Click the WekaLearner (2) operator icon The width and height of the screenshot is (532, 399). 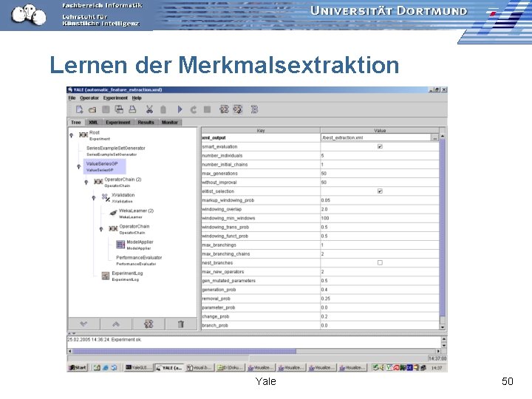click(x=113, y=213)
